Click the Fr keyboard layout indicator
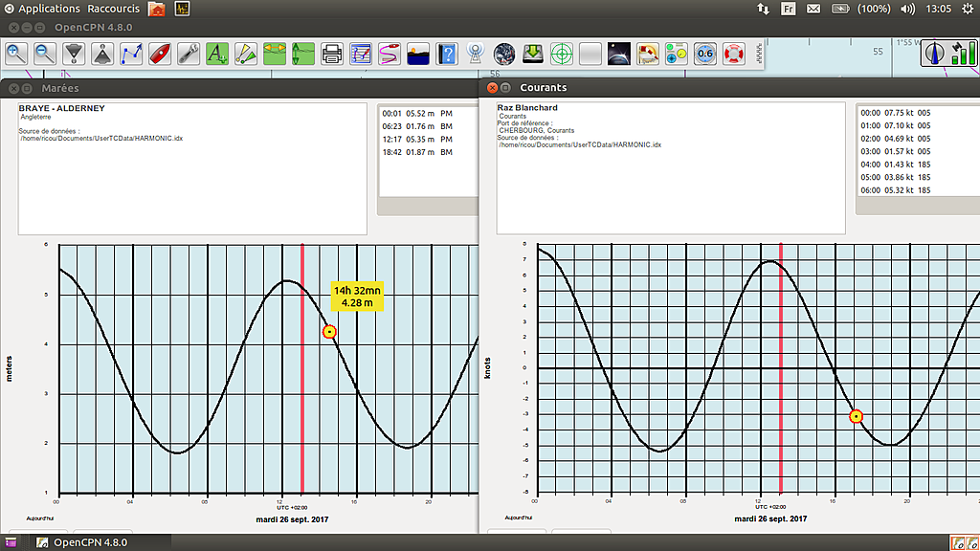980x551 pixels. coord(789,9)
